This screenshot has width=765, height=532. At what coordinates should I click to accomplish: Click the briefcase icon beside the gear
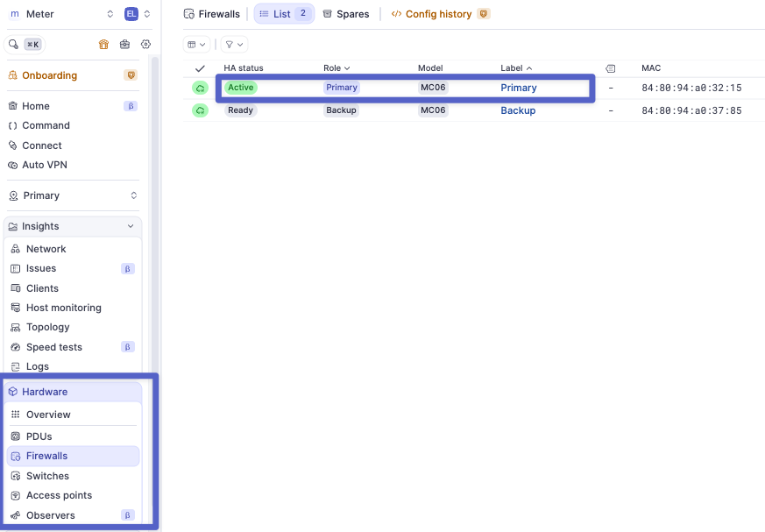pyautogui.click(x=124, y=44)
